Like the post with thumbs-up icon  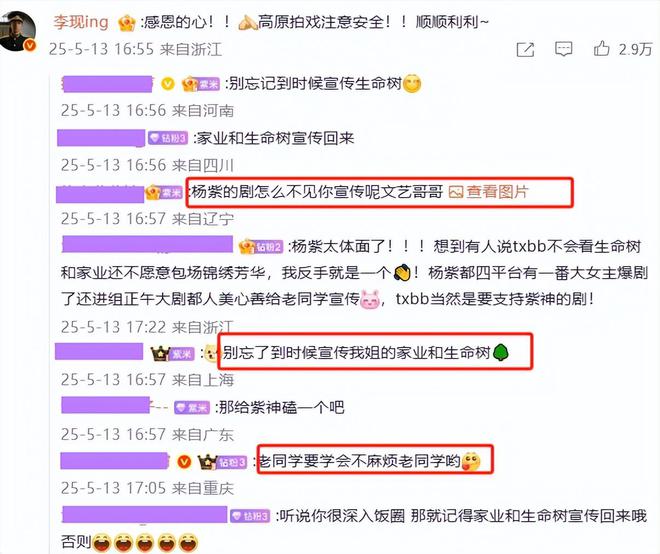click(601, 48)
